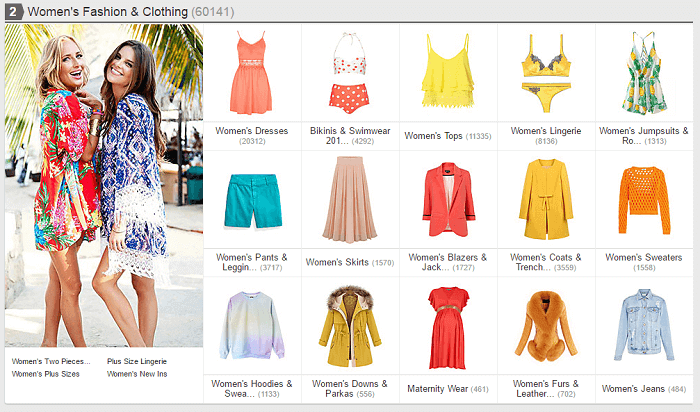Click the two women in kimonos banner

(x=104, y=185)
